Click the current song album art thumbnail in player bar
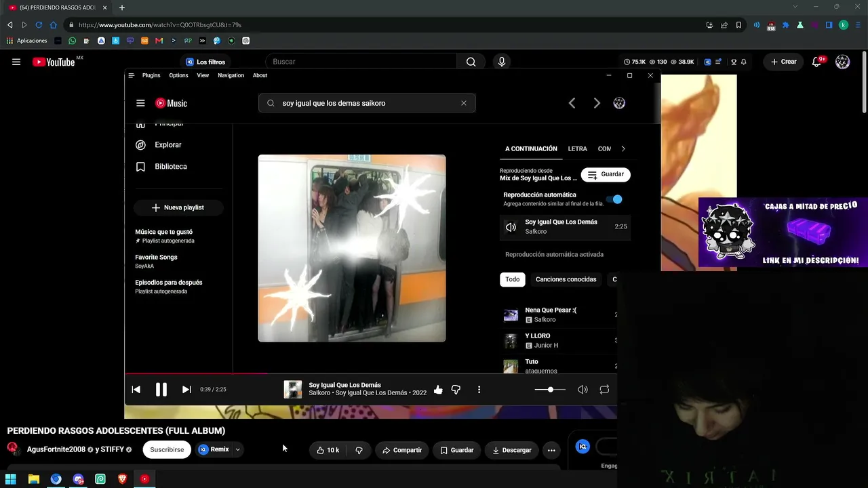Screen dimensions: 868x488 (293, 390)
